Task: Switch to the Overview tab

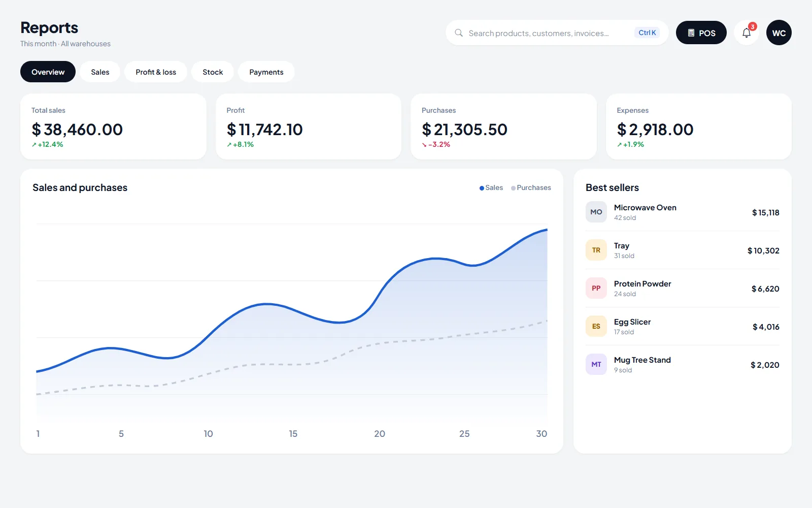Action: (x=48, y=72)
